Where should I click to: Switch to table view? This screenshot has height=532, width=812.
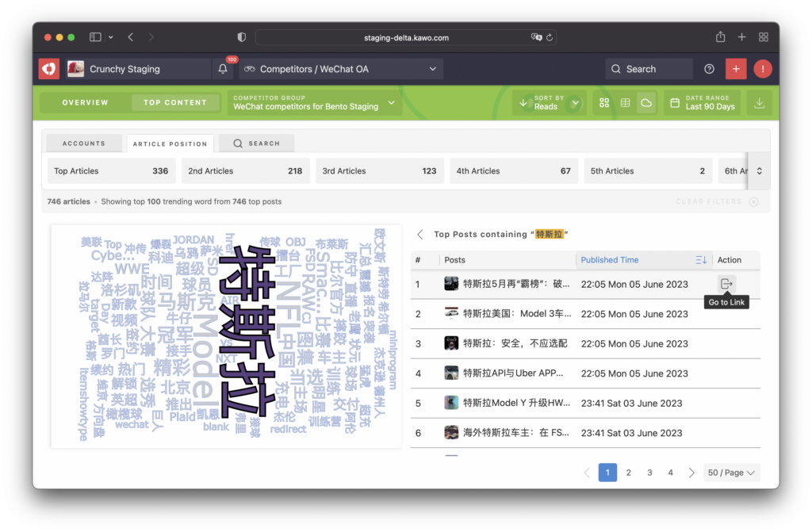625,102
